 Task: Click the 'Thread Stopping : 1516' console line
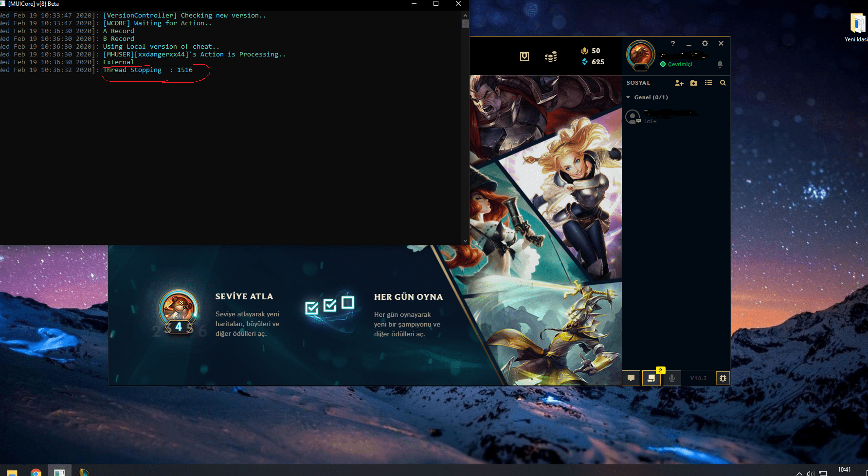click(148, 70)
